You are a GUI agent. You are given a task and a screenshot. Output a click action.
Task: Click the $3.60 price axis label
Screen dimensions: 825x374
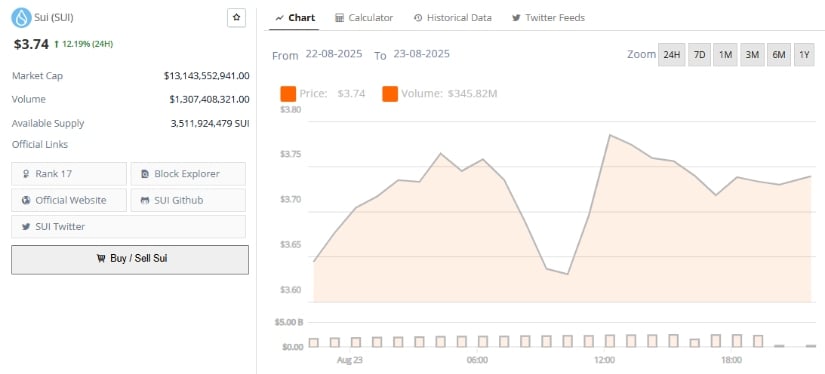point(290,290)
